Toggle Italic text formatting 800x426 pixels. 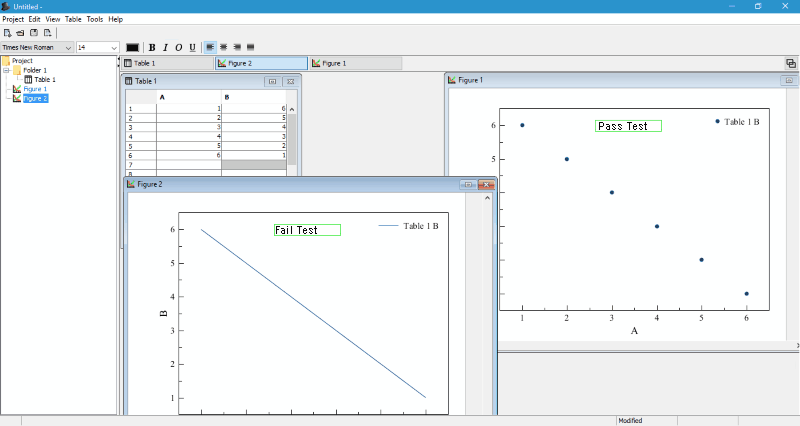pos(166,47)
